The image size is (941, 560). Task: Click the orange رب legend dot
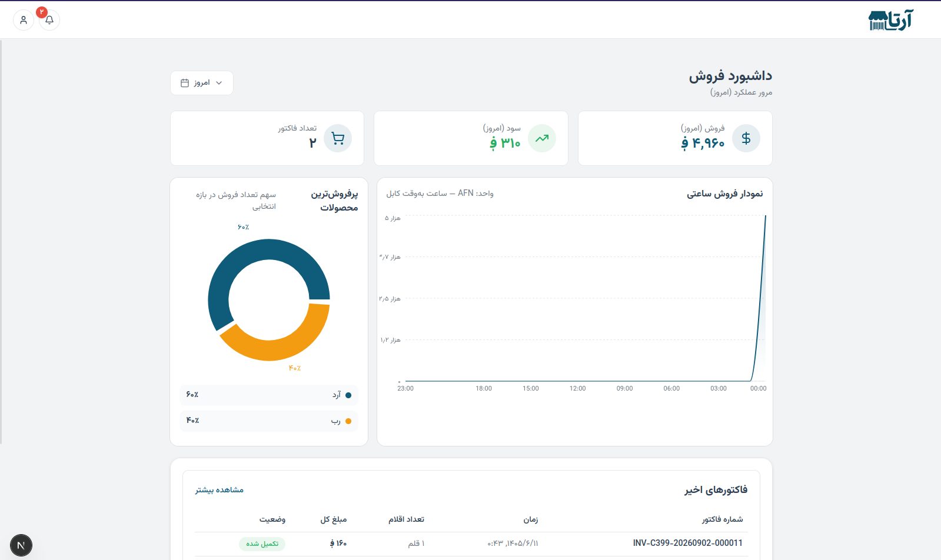pos(348,421)
